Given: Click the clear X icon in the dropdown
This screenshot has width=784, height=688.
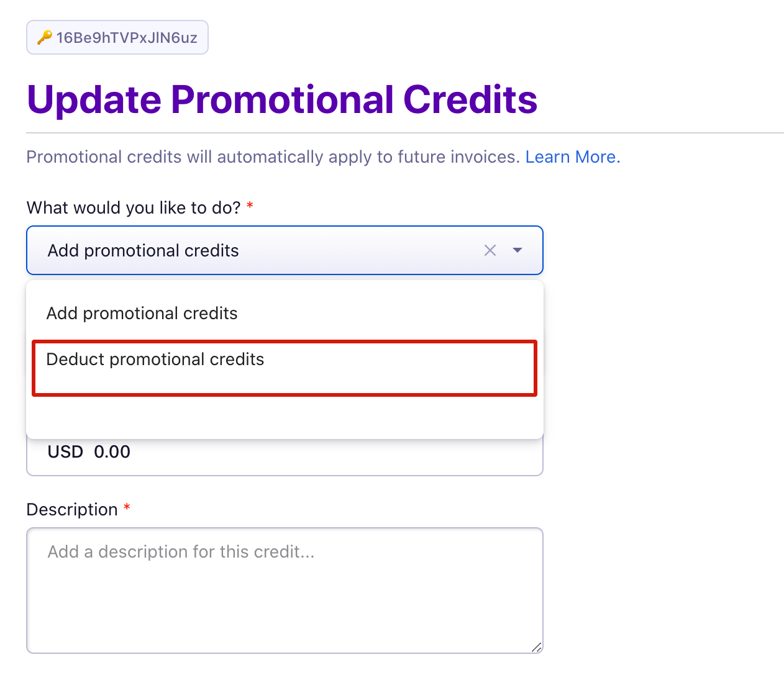Looking at the screenshot, I should (x=490, y=250).
